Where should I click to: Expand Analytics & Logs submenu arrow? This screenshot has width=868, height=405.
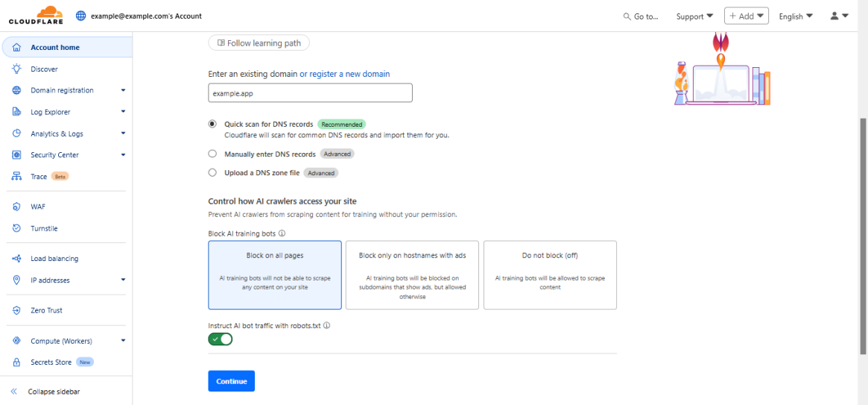click(x=124, y=134)
